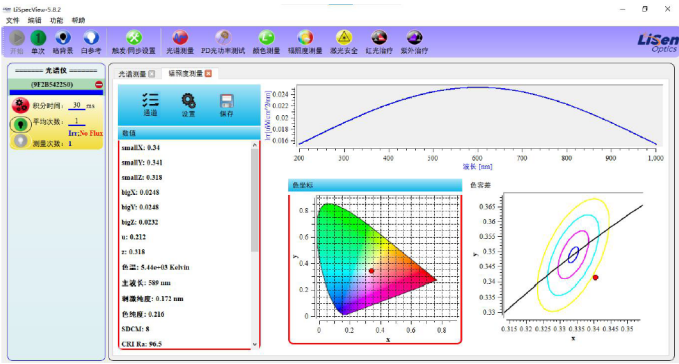Launch PD光功率测试 power test tool
The height and width of the screenshot is (364, 679).
223,38
